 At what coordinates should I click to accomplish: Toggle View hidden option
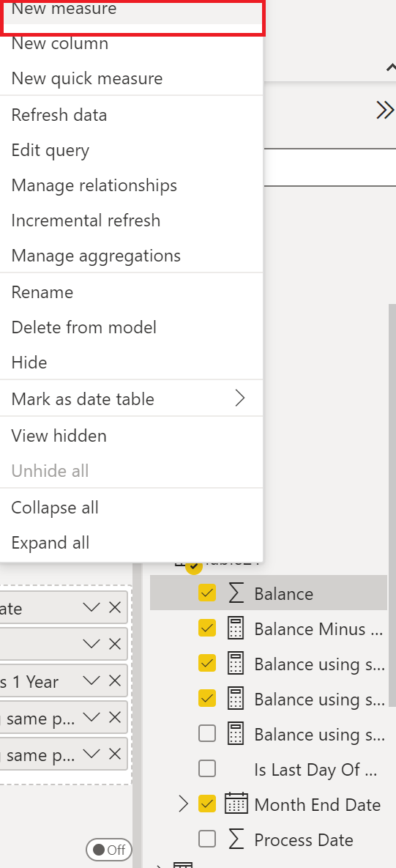132,436
